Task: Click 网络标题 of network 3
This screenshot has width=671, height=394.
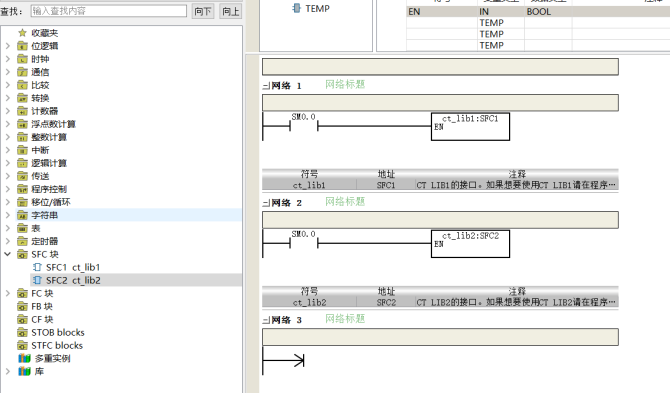Action: 345,319
